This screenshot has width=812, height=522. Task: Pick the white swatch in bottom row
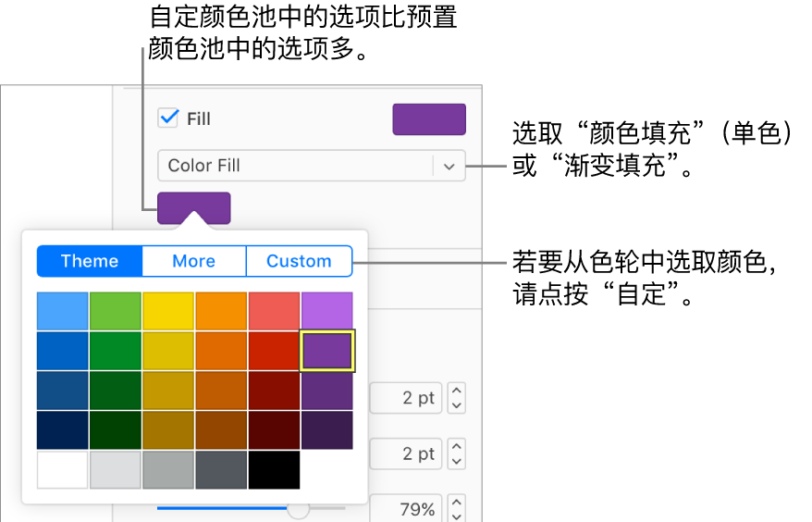[x=62, y=469]
